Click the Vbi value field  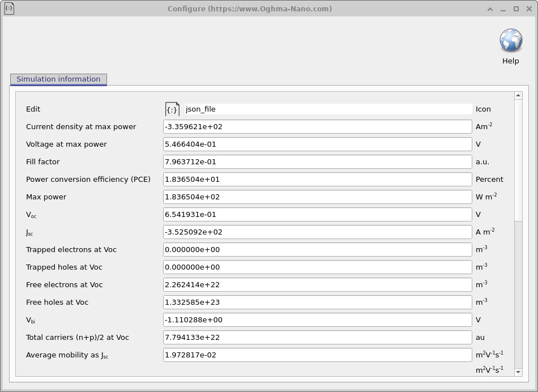point(317,320)
